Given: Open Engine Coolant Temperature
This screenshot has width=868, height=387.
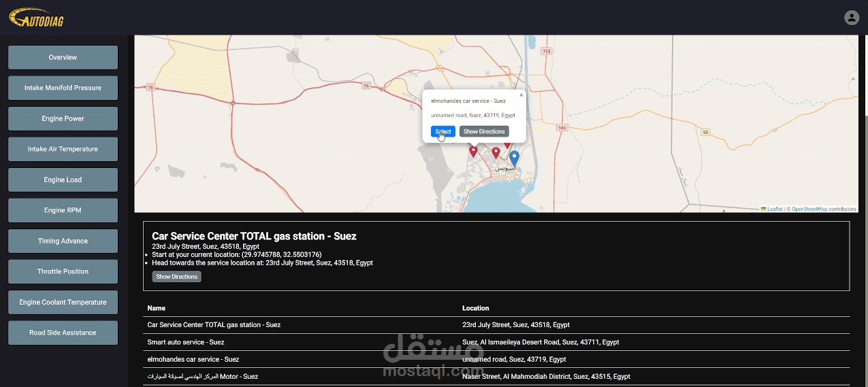Looking at the screenshot, I should pyautogui.click(x=63, y=302).
